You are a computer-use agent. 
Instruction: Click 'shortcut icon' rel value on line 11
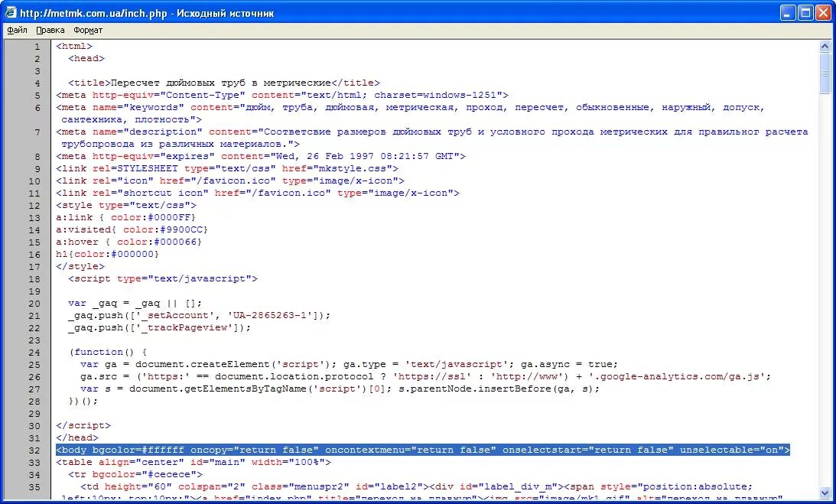click(x=163, y=193)
